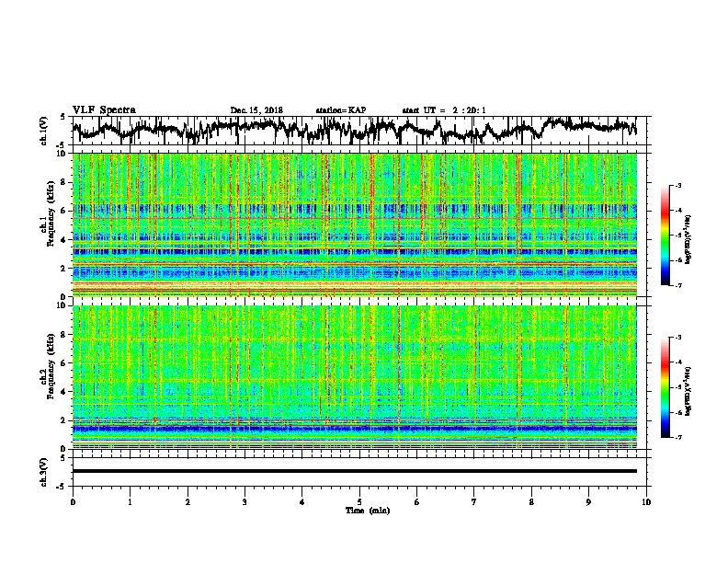728x563 pixels.
Task: Click the "VLF Spectra" title text
Action: coord(104,110)
